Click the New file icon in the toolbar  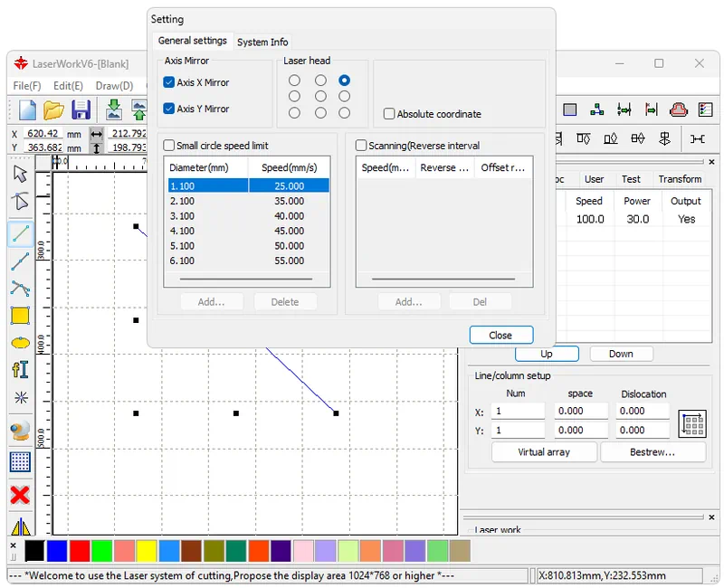pyautogui.click(x=27, y=109)
